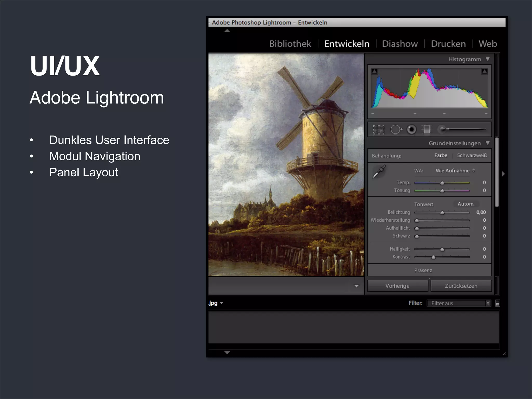Viewport: 532px width, 399px height.
Task: Select the Crop overlay tool
Action: tap(379, 129)
